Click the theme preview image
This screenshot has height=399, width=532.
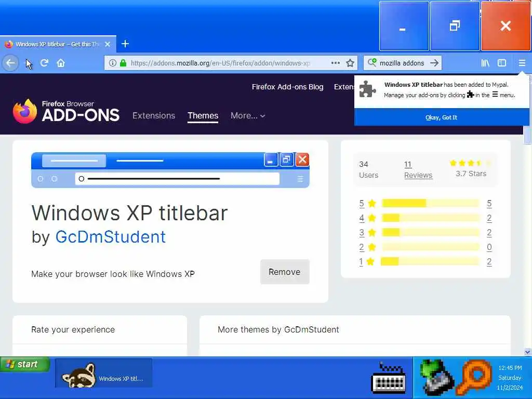(x=170, y=170)
